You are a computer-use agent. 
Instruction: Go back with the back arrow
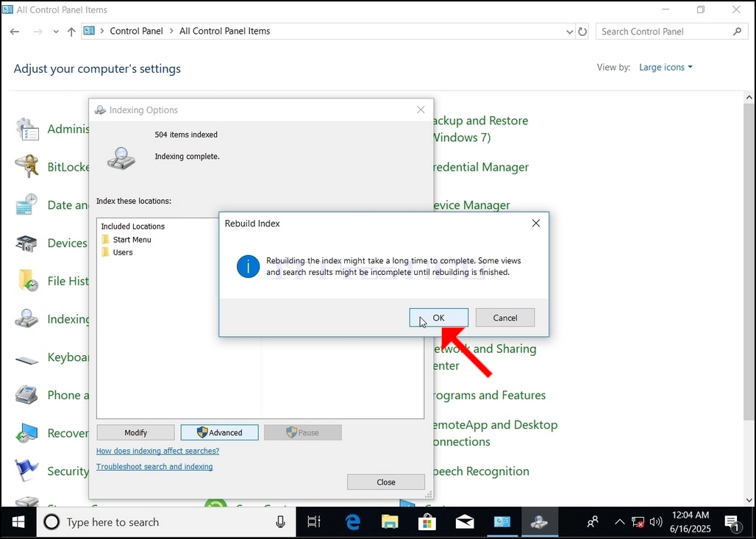click(15, 32)
